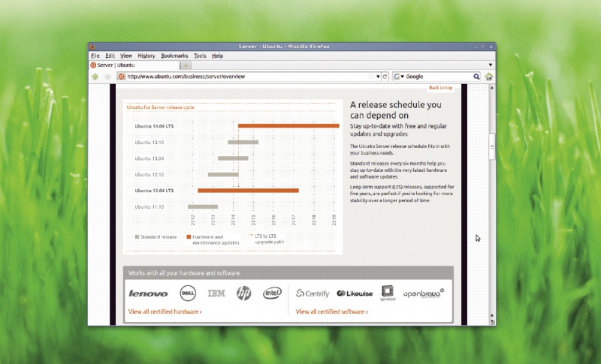
Task: Click the Firefox logo in title bar
Action: tap(92, 47)
